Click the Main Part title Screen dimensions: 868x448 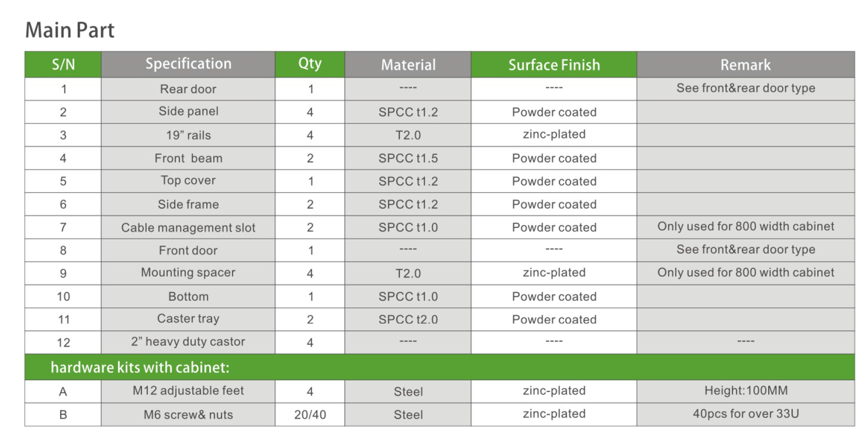point(70,30)
